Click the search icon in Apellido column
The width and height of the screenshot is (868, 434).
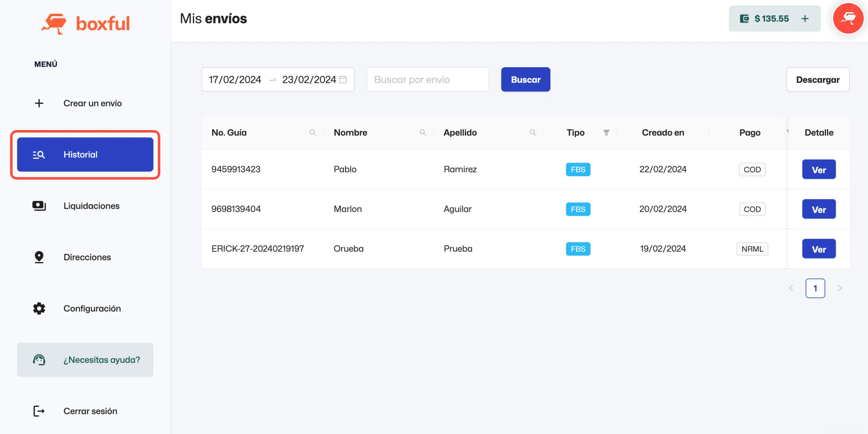coord(533,132)
